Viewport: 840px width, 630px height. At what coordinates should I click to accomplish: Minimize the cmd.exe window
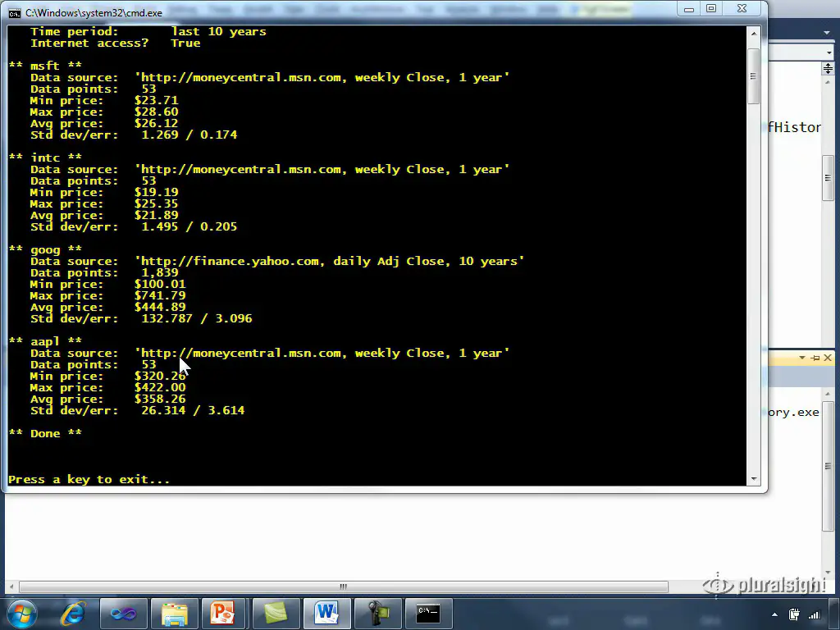(689, 8)
